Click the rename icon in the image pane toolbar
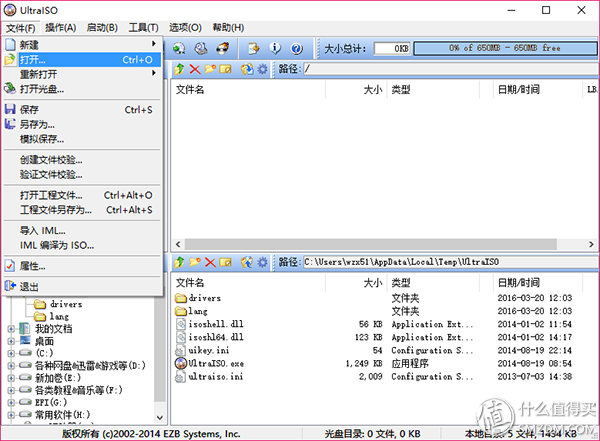Screen dimensions: 600x441 click(x=225, y=69)
